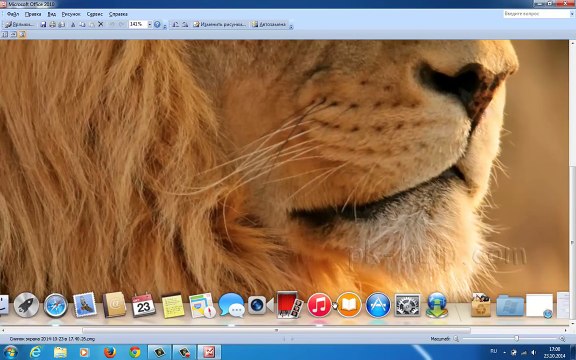
Task: Open the Сервис menu
Action: [x=95, y=14]
